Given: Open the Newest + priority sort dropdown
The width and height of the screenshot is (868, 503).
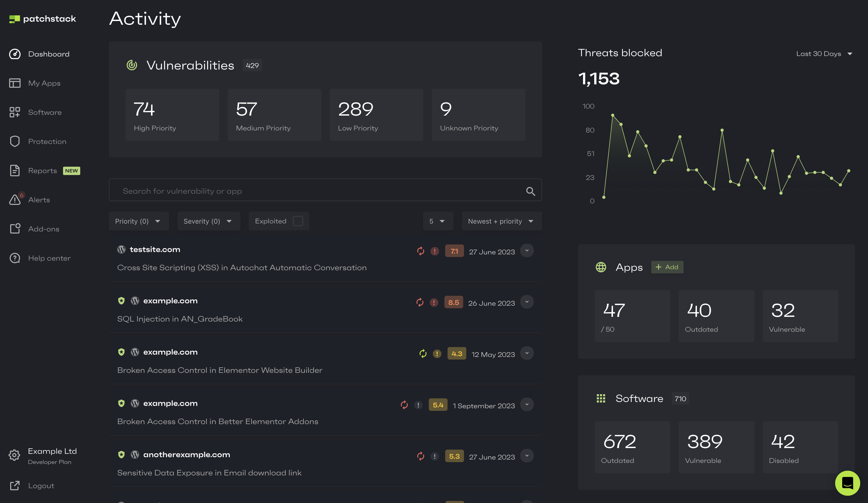Looking at the screenshot, I should pyautogui.click(x=501, y=221).
